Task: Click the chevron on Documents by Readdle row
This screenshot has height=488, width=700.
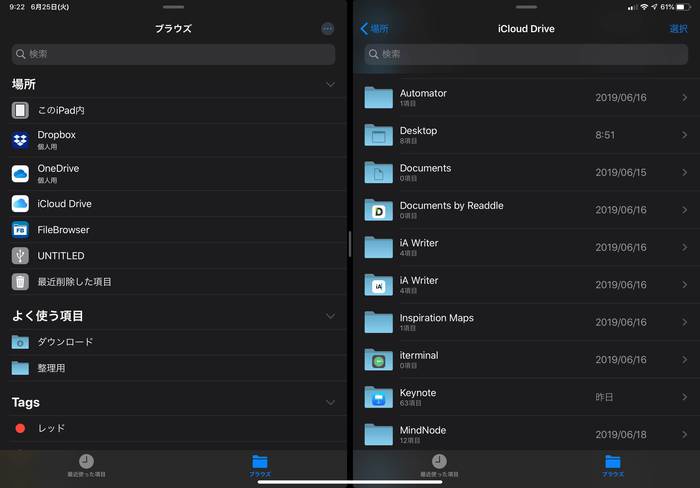Action: click(684, 210)
